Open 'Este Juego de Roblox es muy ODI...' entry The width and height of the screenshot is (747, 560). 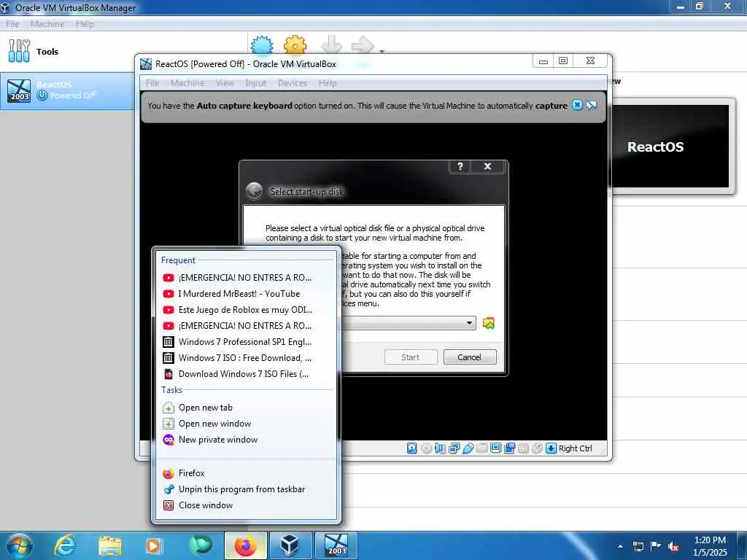tap(246, 310)
